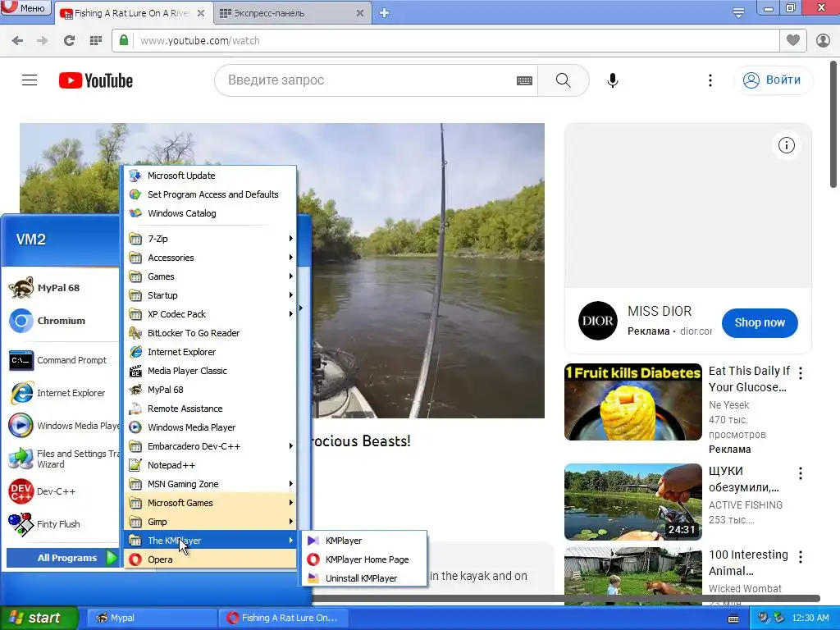The width and height of the screenshot is (840, 630).
Task: Launch BitLocker To Go Reader
Action: pos(210,333)
